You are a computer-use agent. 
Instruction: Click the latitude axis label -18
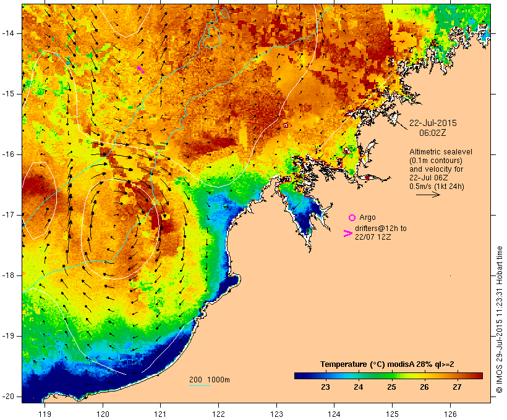(x=8, y=275)
